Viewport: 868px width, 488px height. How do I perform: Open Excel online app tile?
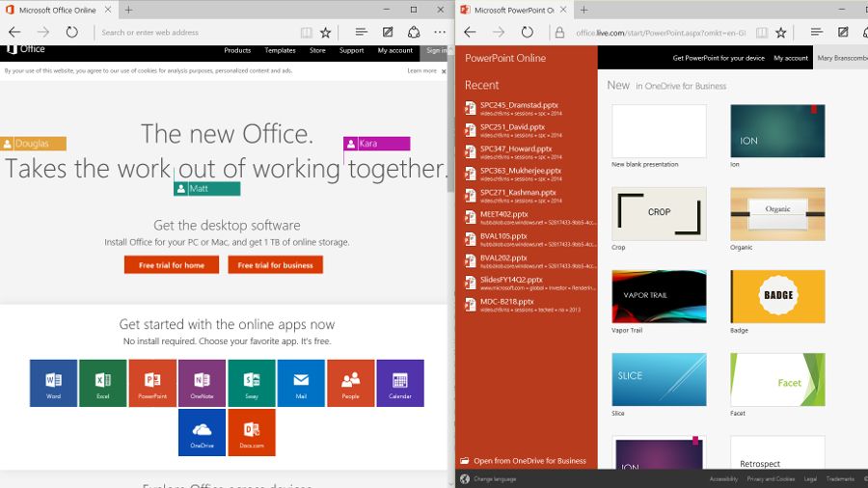click(103, 383)
